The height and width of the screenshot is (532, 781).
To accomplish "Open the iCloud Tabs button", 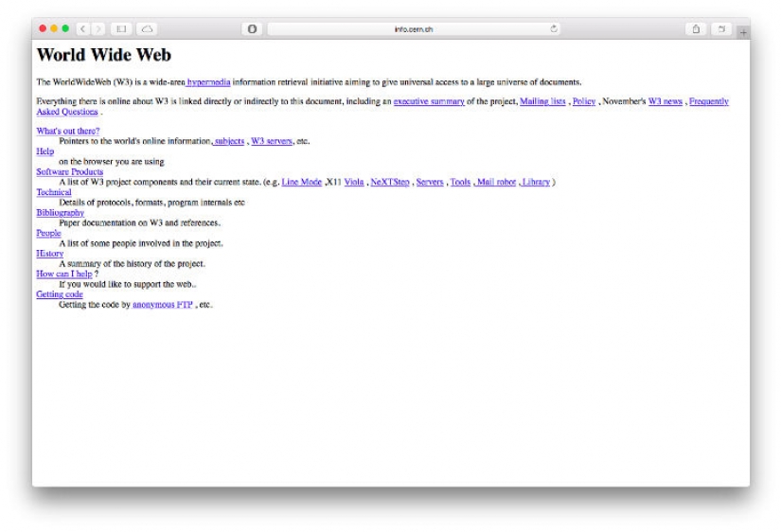I will coord(147,29).
